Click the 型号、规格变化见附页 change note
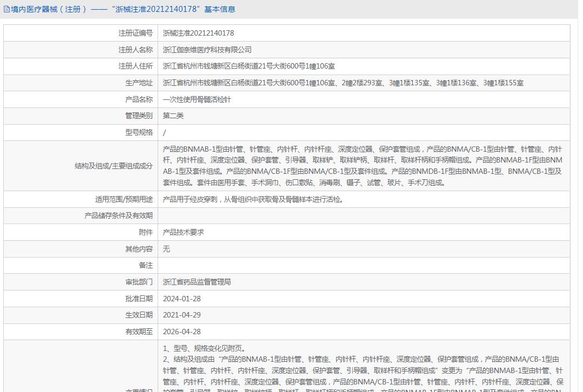This screenshot has width=583, height=392. coord(204,349)
